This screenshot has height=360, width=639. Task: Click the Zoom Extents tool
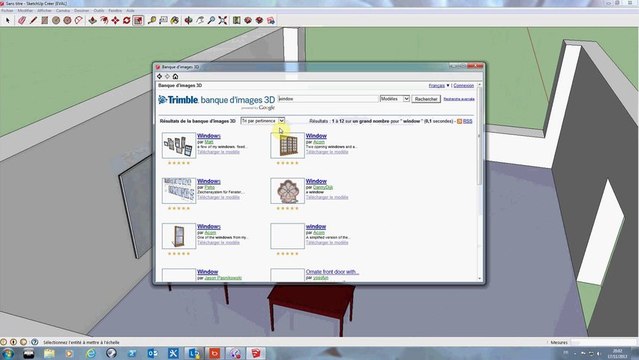pyautogui.click(x=223, y=20)
